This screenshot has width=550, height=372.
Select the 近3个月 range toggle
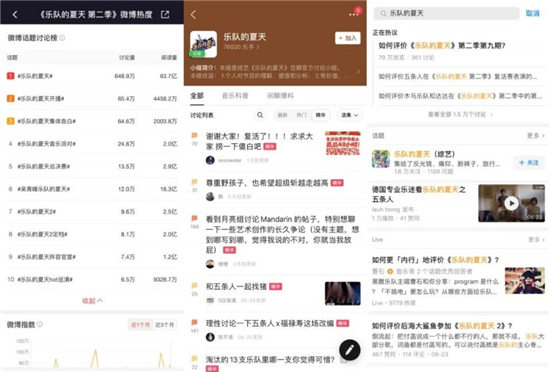point(164,325)
